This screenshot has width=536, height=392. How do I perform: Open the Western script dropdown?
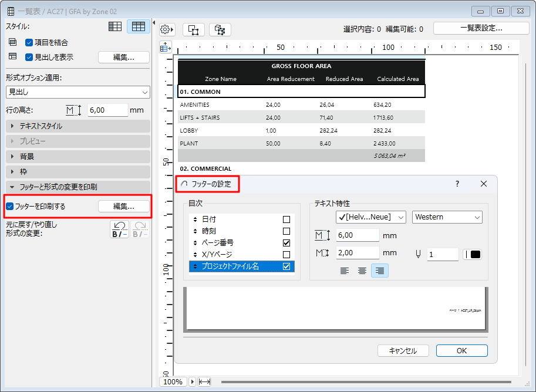[x=447, y=217]
